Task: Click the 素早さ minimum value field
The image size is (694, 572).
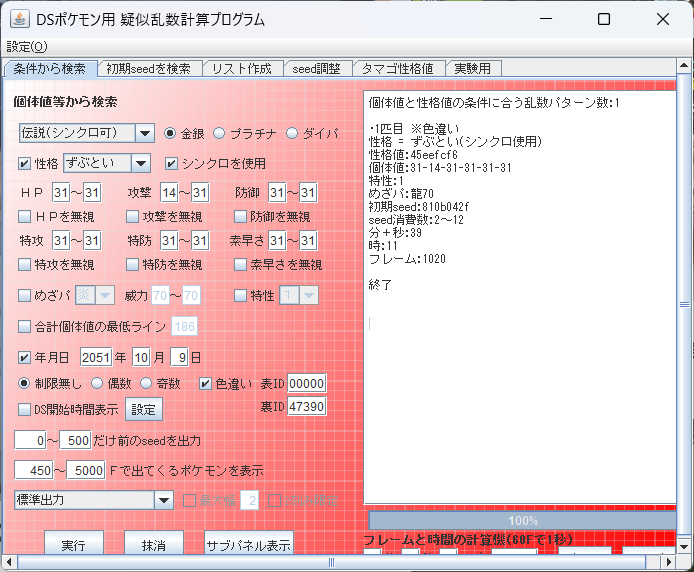Action: coord(277,240)
